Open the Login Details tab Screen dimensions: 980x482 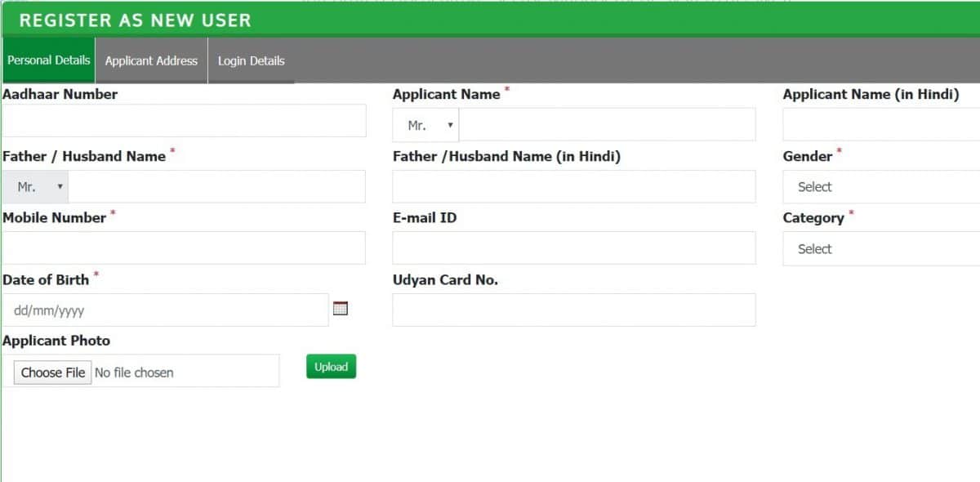(x=251, y=60)
